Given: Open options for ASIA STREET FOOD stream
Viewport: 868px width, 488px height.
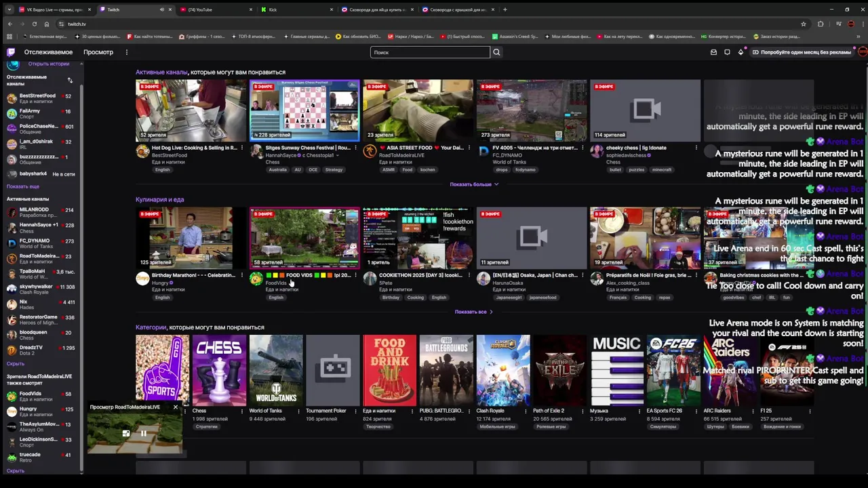Looking at the screenshot, I should pyautogui.click(x=469, y=148).
